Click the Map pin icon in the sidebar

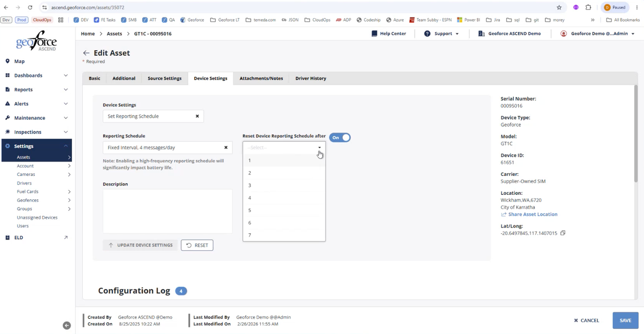point(8,61)
